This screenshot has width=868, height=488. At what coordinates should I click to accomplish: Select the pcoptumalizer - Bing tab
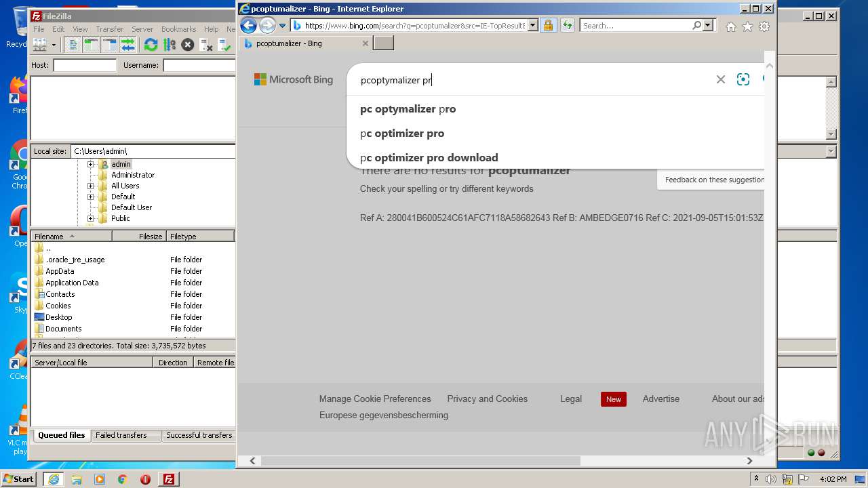[306, 43]
